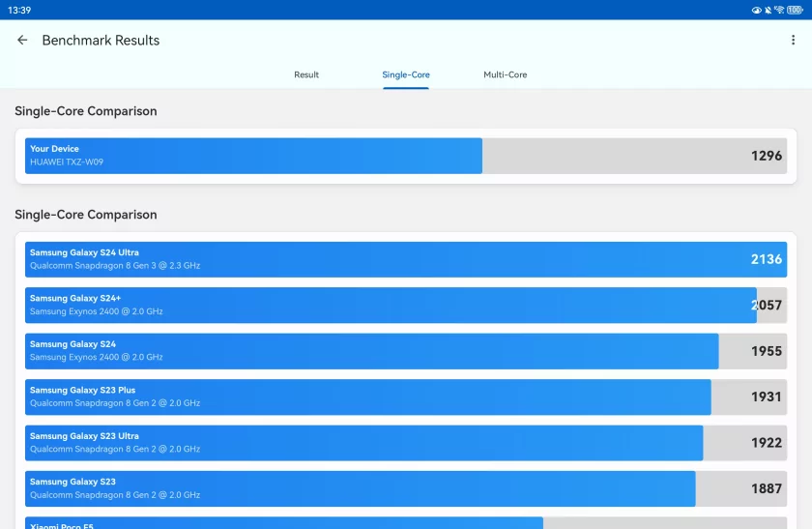Select the Samsung Galaxy S23 Ultra row
812x529 pixels.
[406, 443]
